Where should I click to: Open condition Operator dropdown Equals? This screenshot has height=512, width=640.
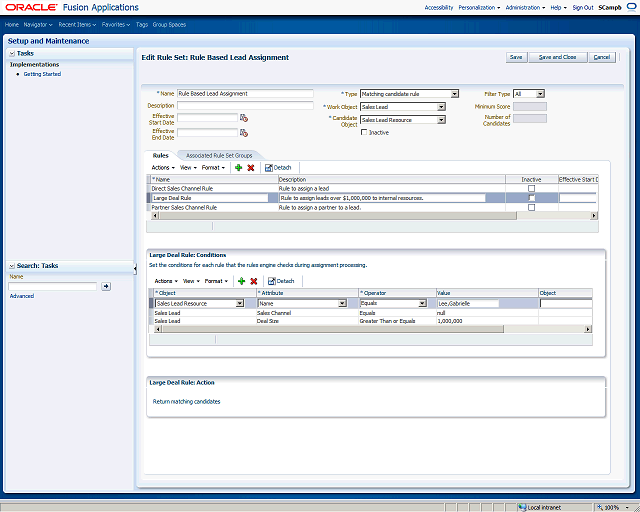point(422,303)
